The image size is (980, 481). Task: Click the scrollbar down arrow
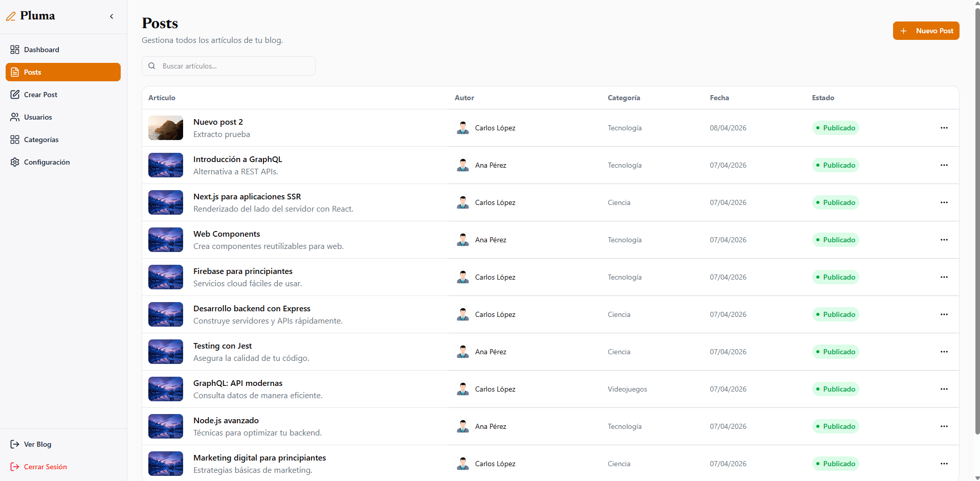point(977,478)
